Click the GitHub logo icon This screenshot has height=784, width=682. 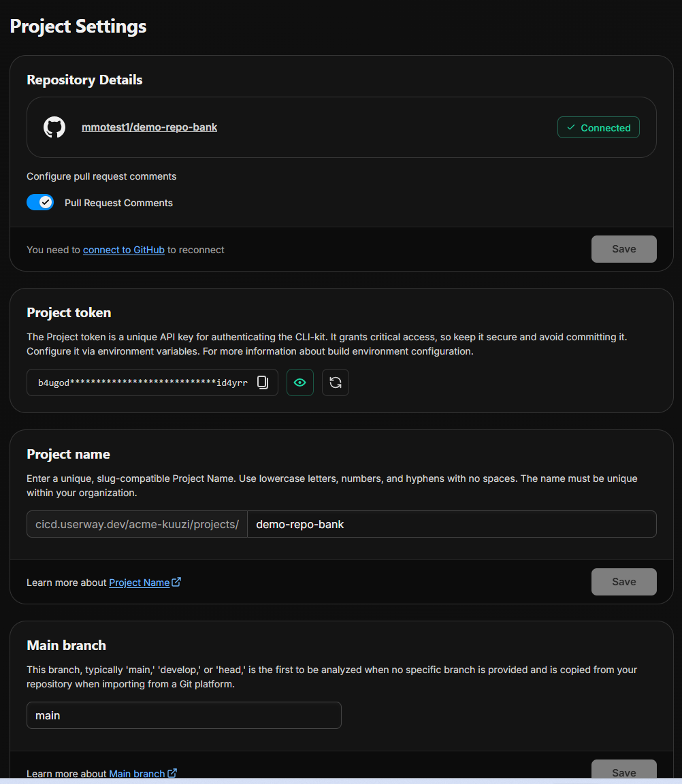(x=54, y=127)
